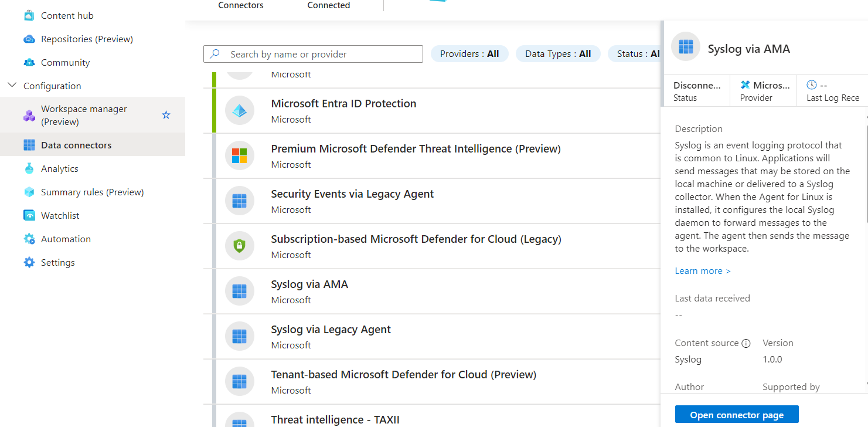868x427 pixels.
Task: Click the Microsoft Entra ID Protection icon
Action: tap(239, 111)
